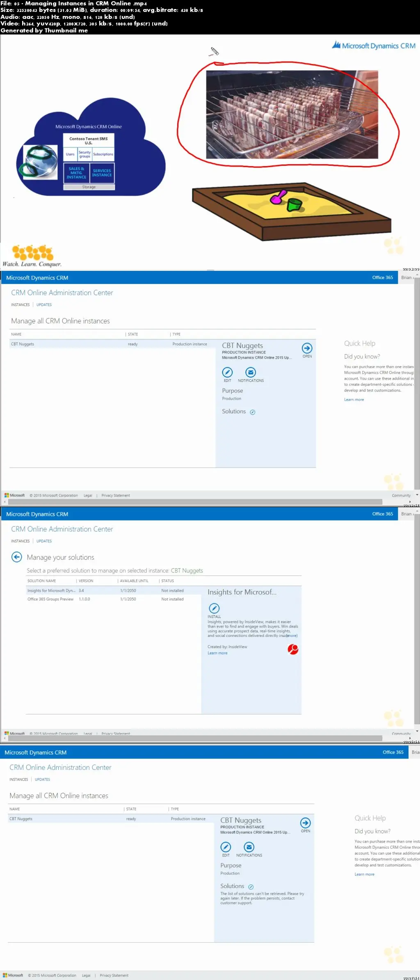Open the INSTANCES tab in second frame
Screen dimensions: 420x980
pos(20,305)
